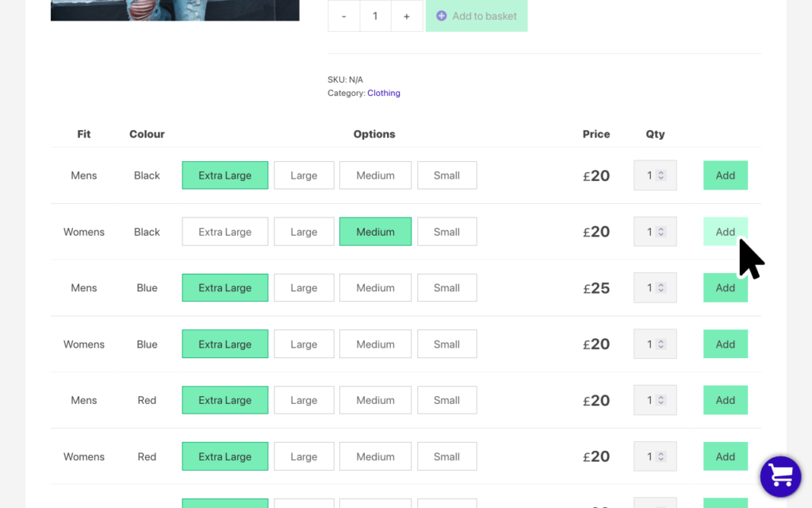
Task: Click the SKU: N/A text
Action: coord(346,80)
